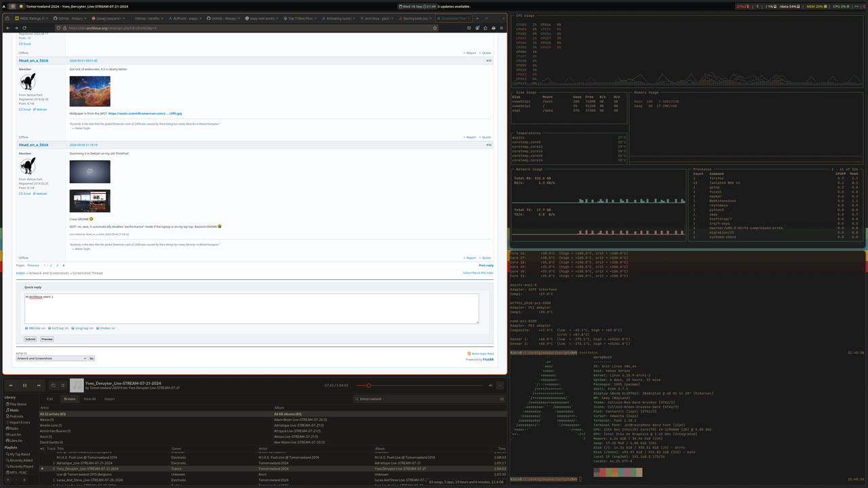
Task: Open Smilies help link
Action: [x=105, y=328]
